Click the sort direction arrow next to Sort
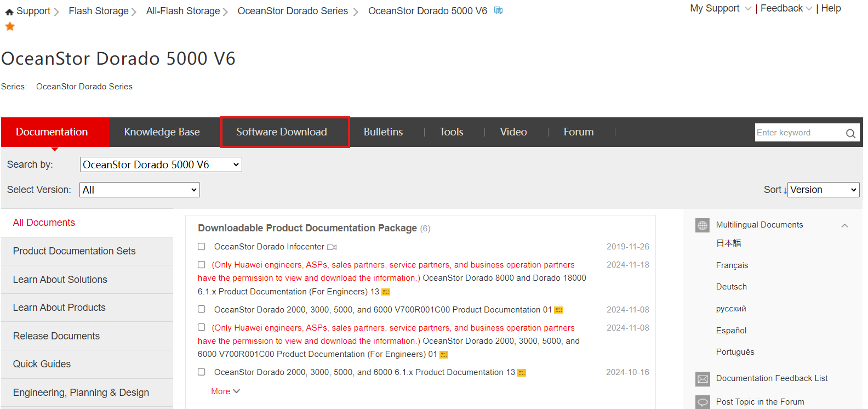Screen dimensions: 868x409 [785, 190]
